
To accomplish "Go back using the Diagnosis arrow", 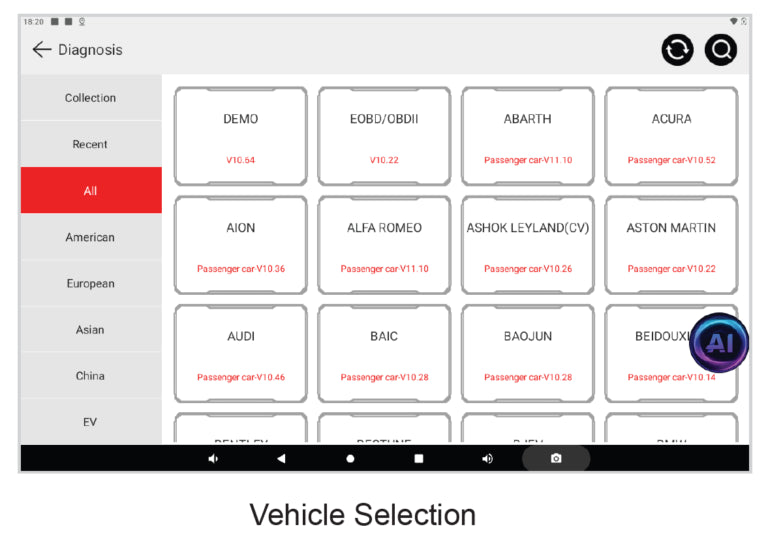I will coord(42,49).
